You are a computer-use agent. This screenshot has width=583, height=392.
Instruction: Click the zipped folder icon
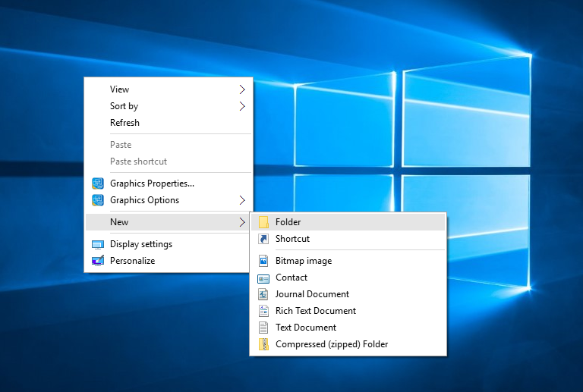[x=263, y=344]
